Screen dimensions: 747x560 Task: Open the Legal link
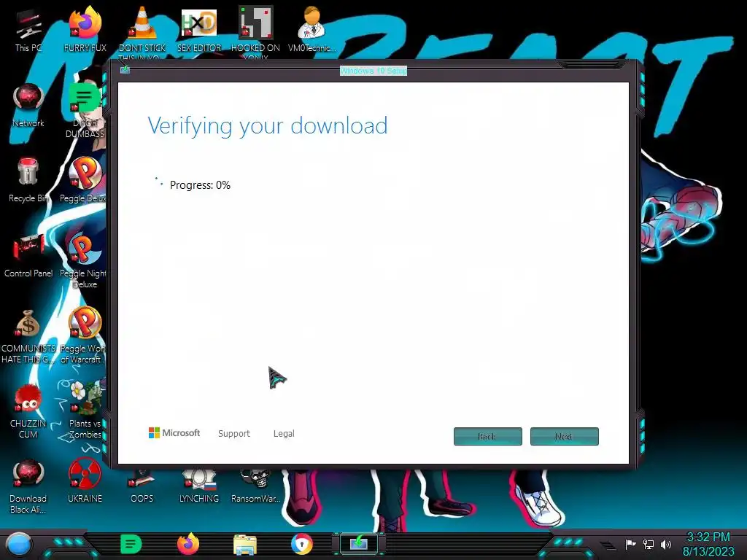pyautogui.click(x=284, y=433)
